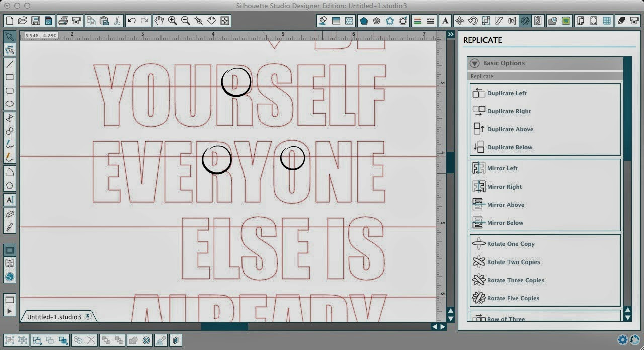
Task: Open the Align panel icon
Action: pyautogui.click(x=512, y=21)
